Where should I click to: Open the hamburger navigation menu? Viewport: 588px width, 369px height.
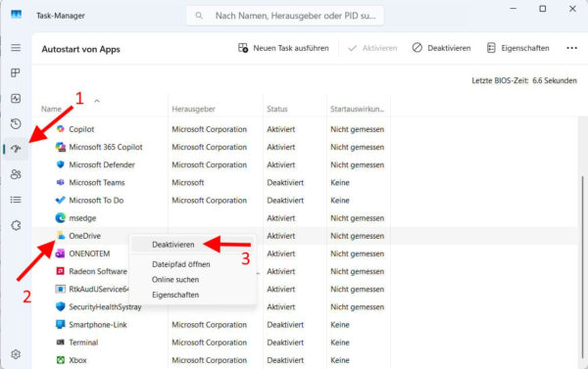pos(16,48)
